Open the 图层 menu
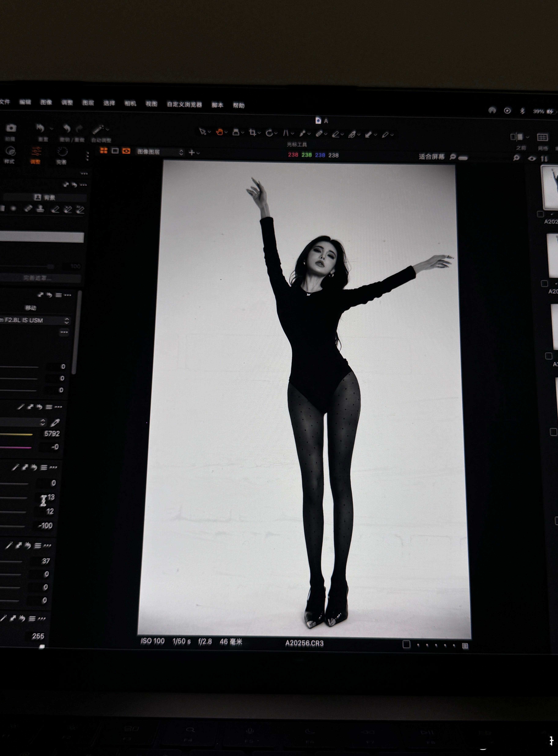The image size is (558, 756). click(x=88, y=103)
